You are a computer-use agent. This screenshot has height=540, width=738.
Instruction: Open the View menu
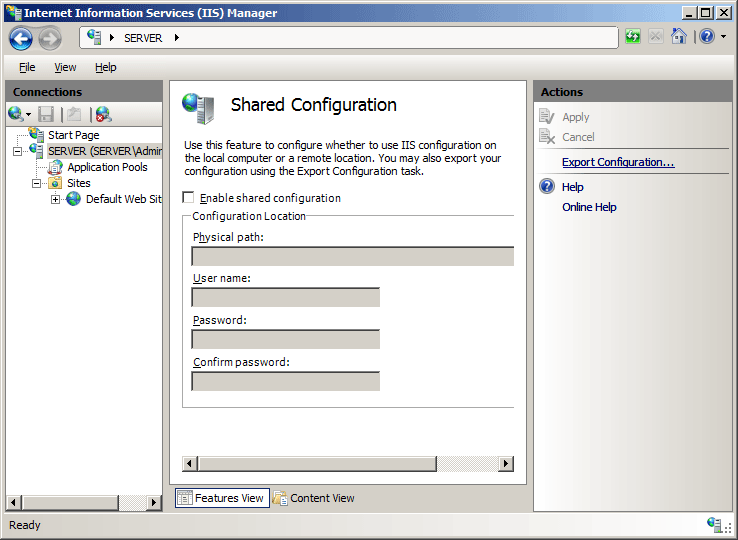65,67
